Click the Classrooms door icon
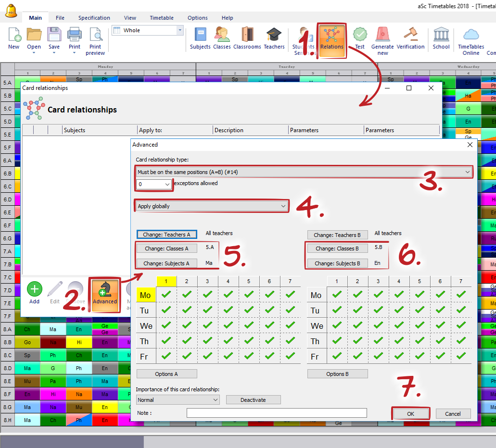 coord(247,36)
